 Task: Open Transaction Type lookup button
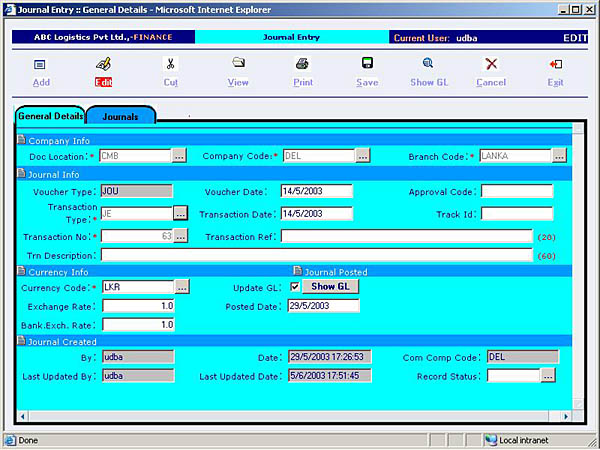coord(180,213)
